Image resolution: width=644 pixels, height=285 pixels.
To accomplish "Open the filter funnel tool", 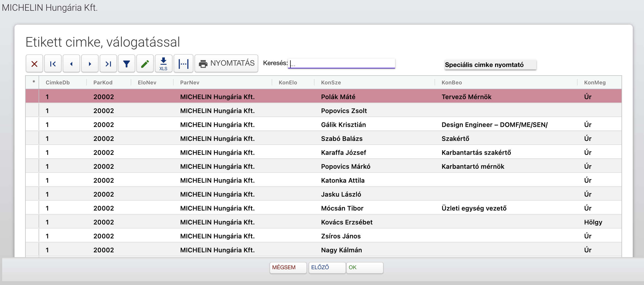I will (126, 64).
